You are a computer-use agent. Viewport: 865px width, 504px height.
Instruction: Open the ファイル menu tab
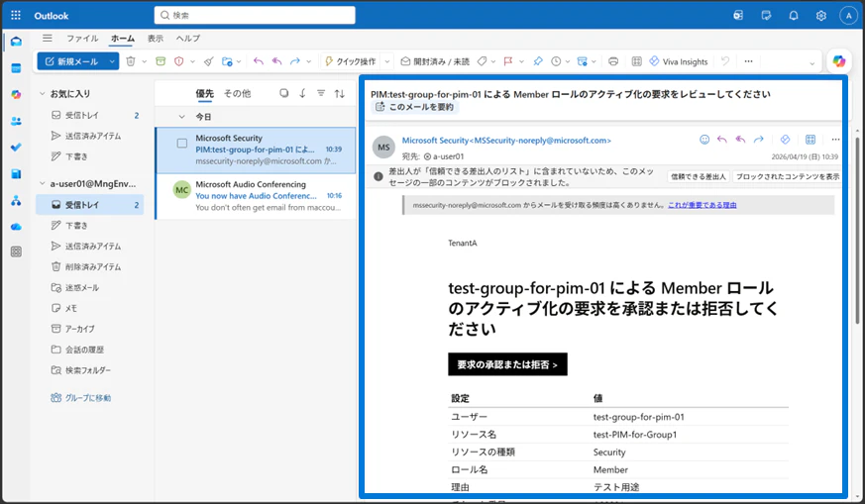point(83,38)
